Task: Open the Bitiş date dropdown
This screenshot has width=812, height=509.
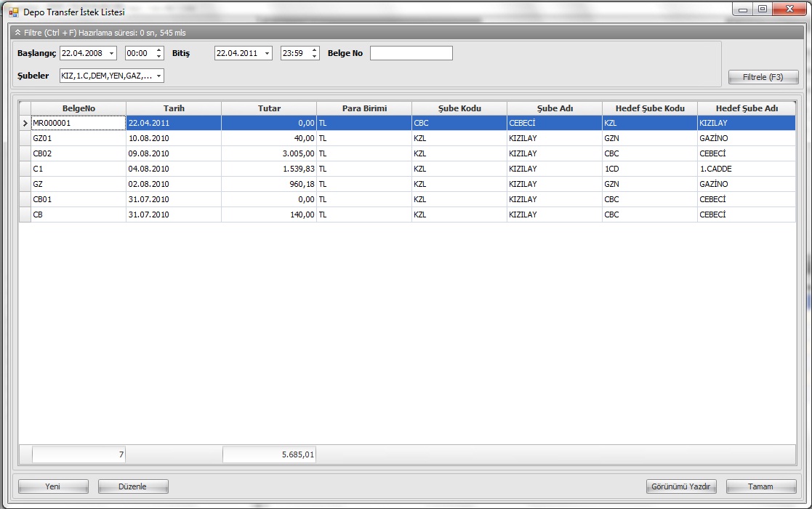Action: 268,53
